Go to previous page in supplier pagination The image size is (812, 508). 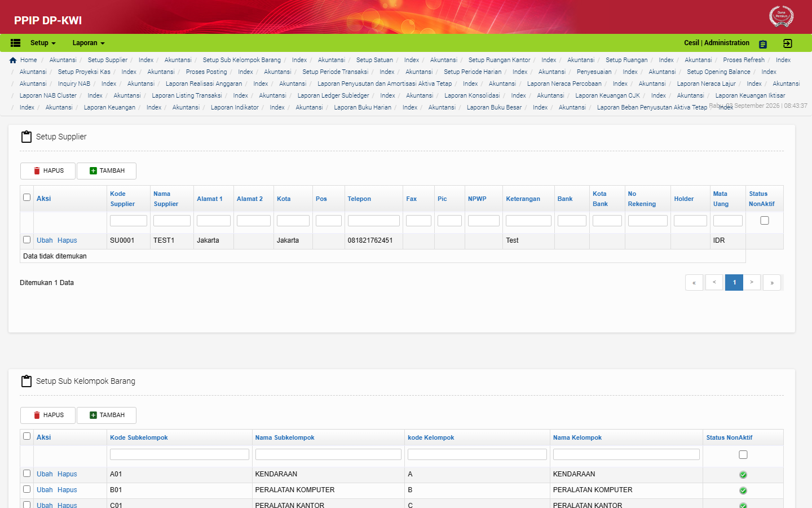tap(714, 282)
